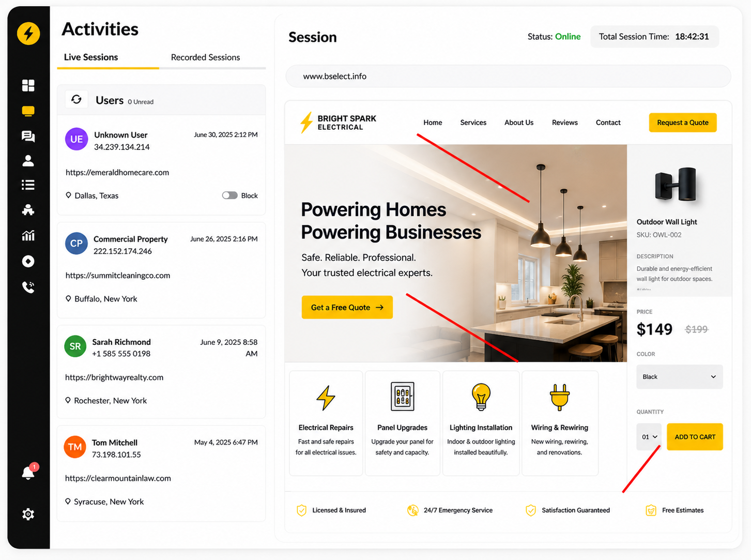The image size is (751, 560).
Task: Open the brightwayrealty.com link
Action: 114,377
